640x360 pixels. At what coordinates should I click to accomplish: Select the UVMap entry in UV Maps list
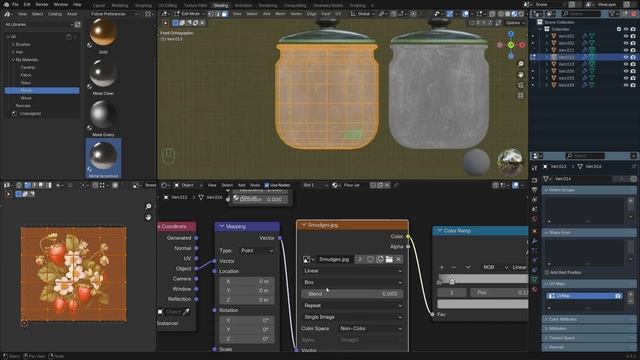(x=584, y=296)
